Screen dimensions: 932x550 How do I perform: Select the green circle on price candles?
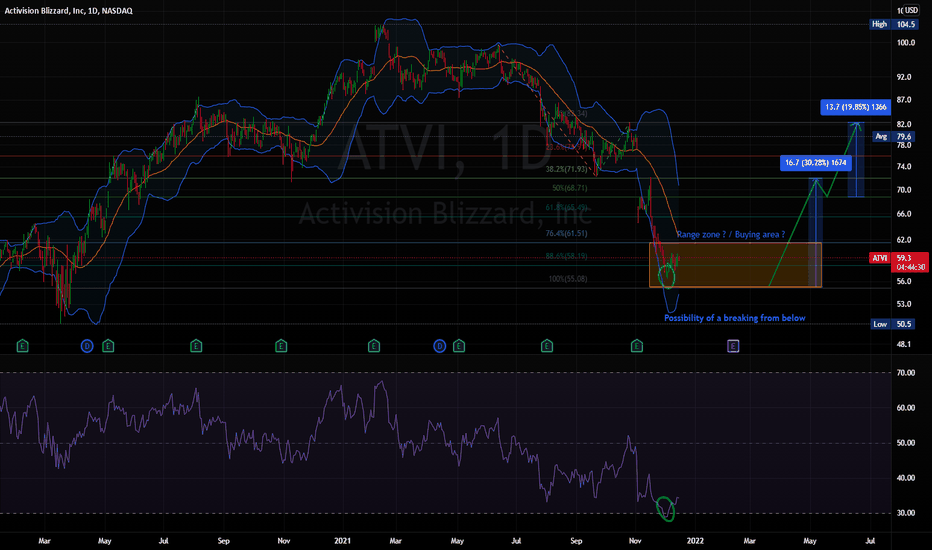pos(667,277)
